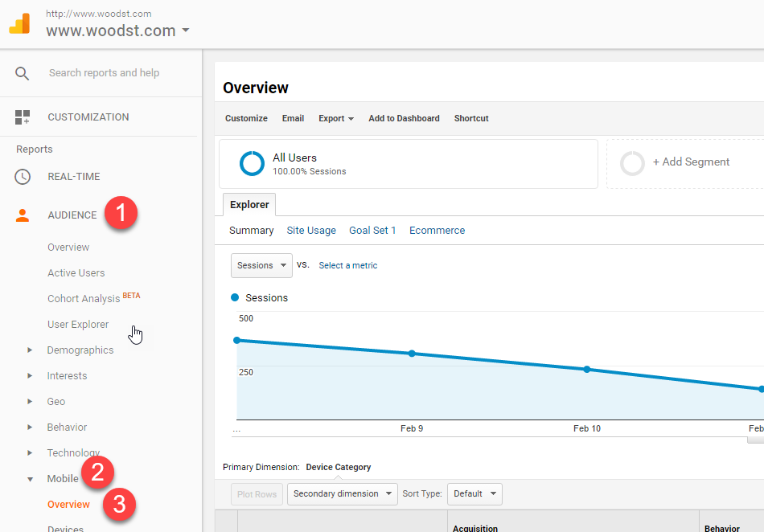Click Add to Dashboard button
This screenshot has height=532, width=764.
pos(404,118)
